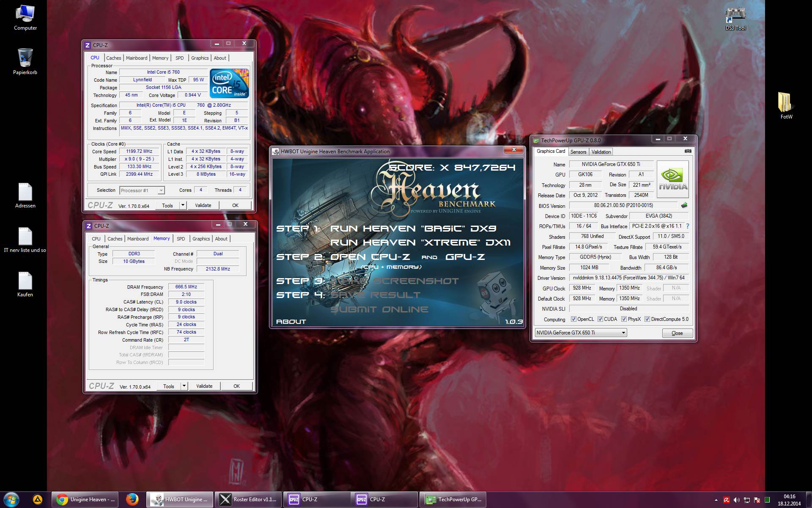Open the Papierkorb recycle bin icon
Viewport: 812px width, 508px height.
[25, 62]
